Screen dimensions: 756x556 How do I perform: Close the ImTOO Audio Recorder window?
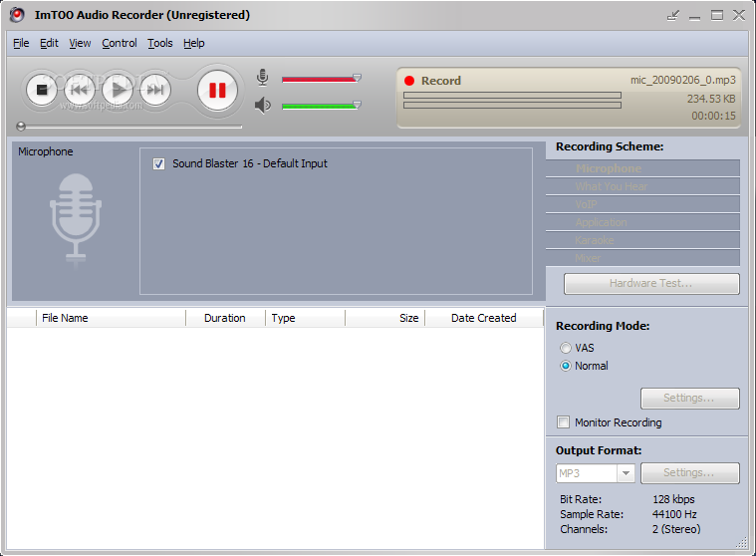tap(739, 15)
